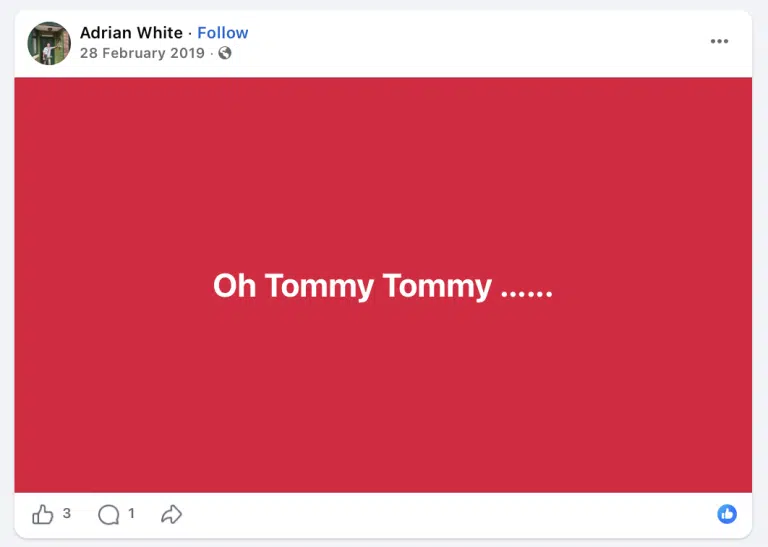Click the red post background above the text

[383, 171]
